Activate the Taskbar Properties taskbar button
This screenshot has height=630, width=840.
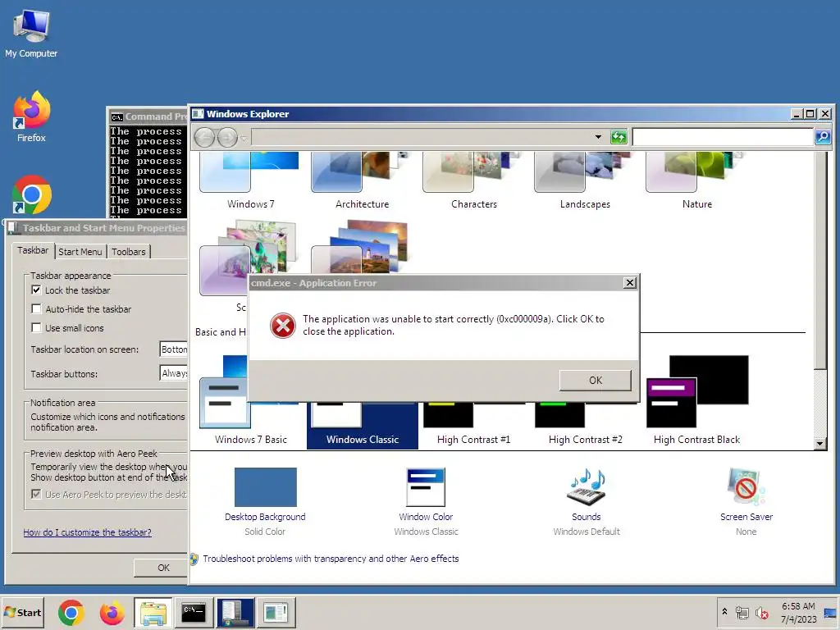click(x=235, y=612)
